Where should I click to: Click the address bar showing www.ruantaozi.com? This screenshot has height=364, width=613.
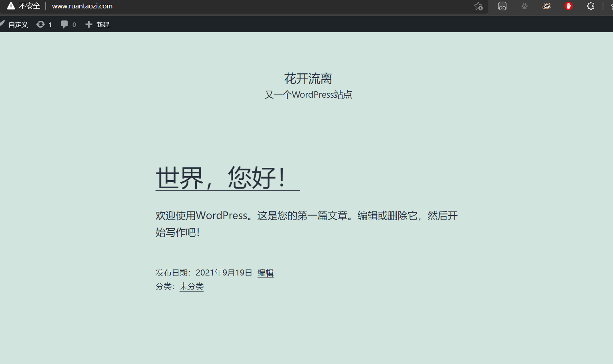(x=82, y=6)
